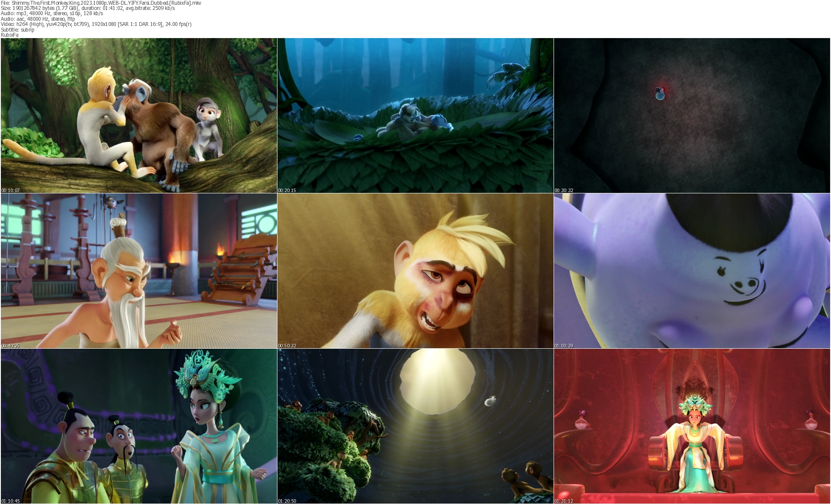The image size is (831, 504).
Task: Click the 01:31:12 timestamp label
Action: [564, 501]
